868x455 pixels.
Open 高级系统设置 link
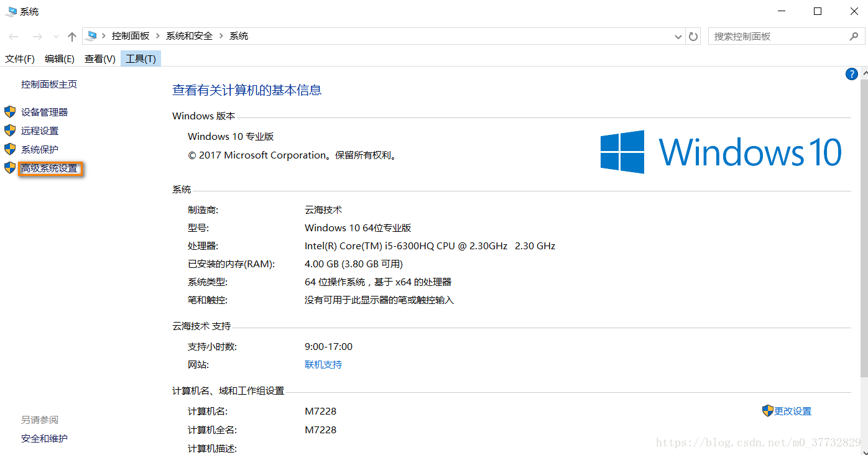50,168
